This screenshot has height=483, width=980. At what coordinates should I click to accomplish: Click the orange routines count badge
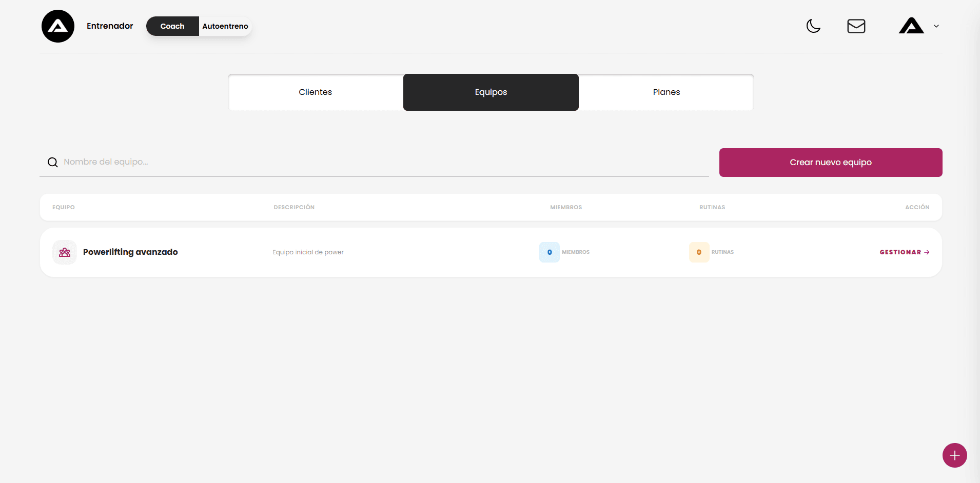(x=699, y=252)
